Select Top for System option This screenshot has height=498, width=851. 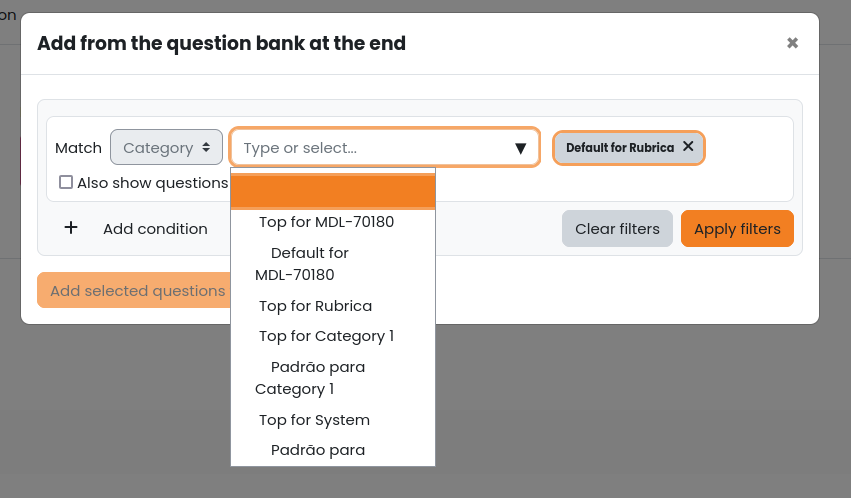point(333,420)
